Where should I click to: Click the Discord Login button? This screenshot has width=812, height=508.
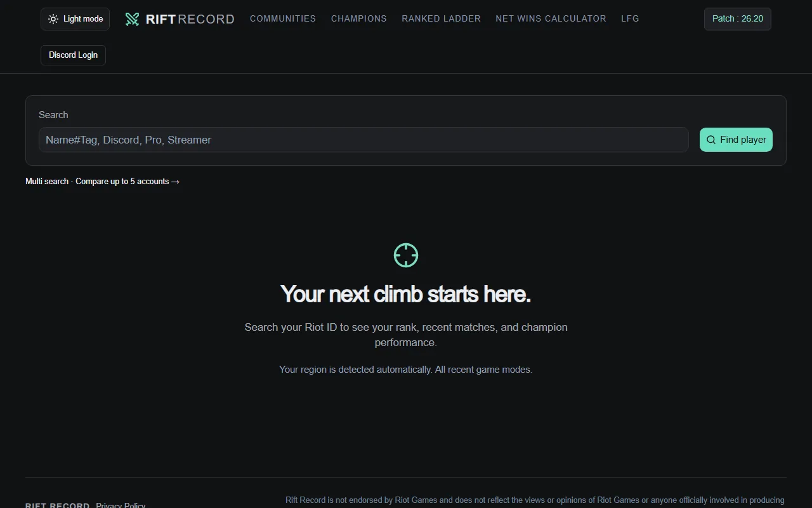point(73,55)
